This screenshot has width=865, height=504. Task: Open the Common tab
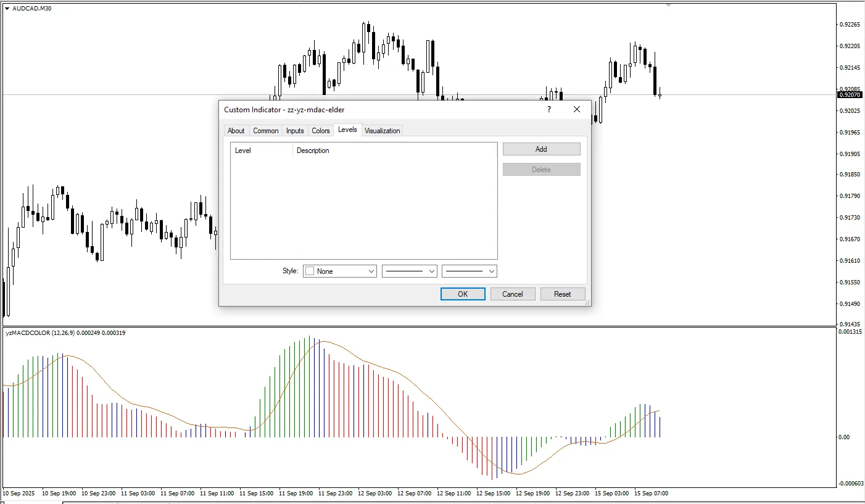[x=265, y=131]
